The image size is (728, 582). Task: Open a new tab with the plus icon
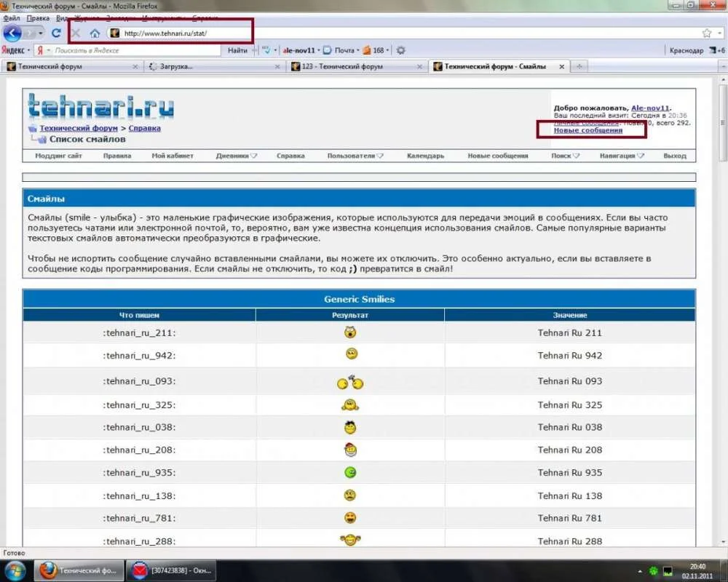point(579,67)
